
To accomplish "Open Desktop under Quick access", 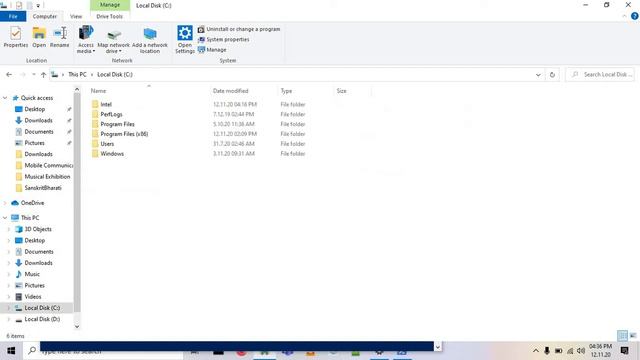I will pyautogui.click(x=34, y=109).
